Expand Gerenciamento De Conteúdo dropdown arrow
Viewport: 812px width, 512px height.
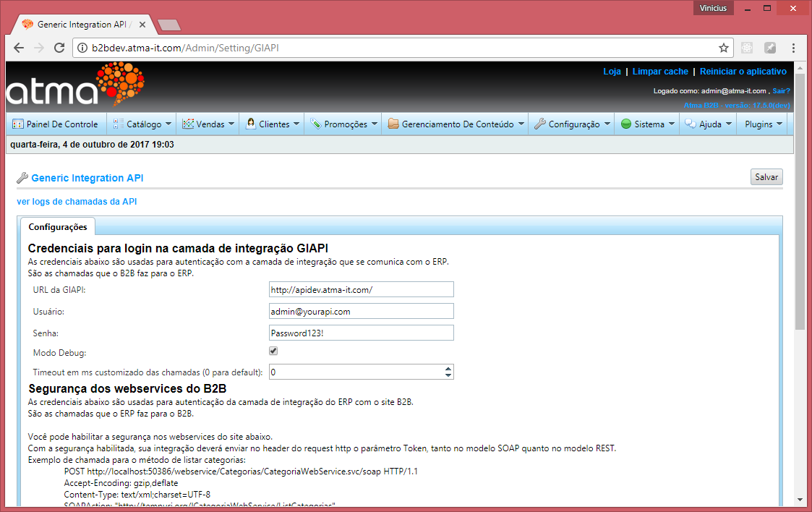click(521, 124)
